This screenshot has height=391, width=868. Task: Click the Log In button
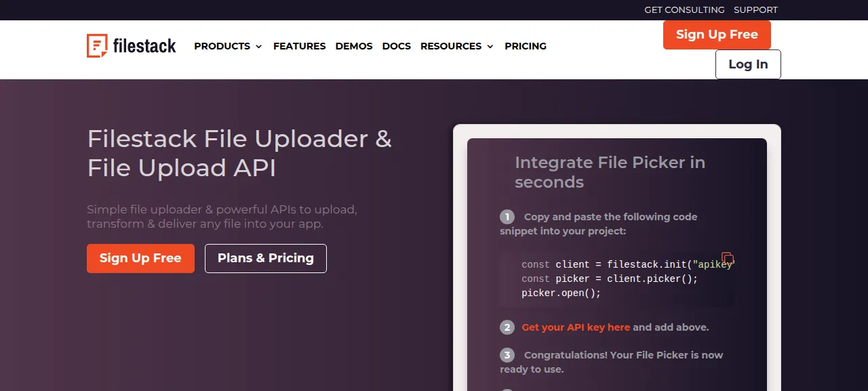(x=748, y=64)
